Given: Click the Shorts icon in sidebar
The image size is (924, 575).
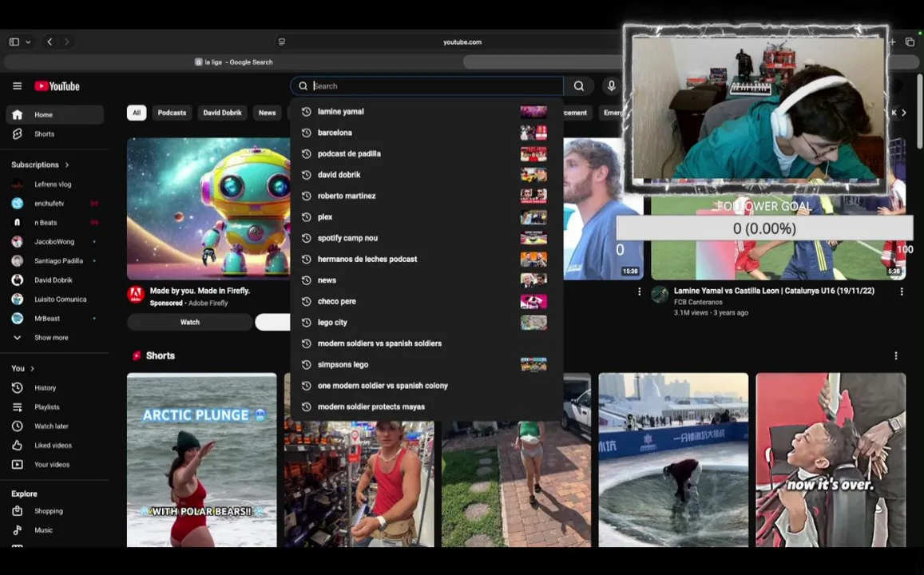Looking at the screenshot, I should point(17,133).
